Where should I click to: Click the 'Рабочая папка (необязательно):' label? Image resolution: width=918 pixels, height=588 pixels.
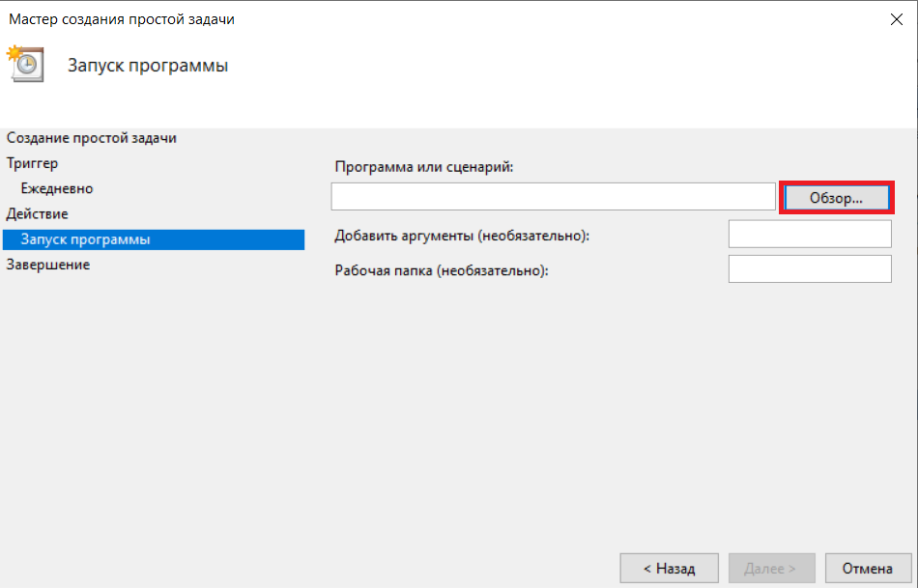442,271
